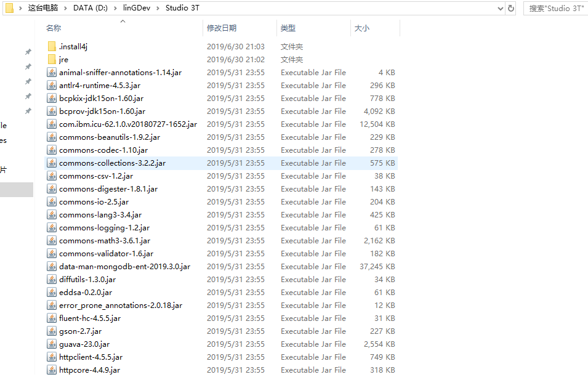Click the 12,504 KB size cell
The width and height of the screenshot is (588, 385).
(377, 124)
